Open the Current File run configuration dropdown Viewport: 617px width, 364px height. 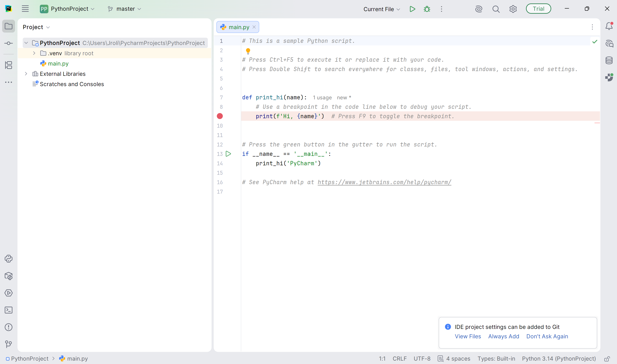[382, 9]
